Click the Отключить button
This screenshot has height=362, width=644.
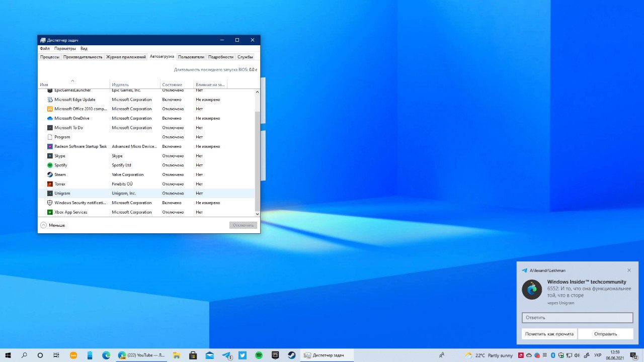pos(243,225)
